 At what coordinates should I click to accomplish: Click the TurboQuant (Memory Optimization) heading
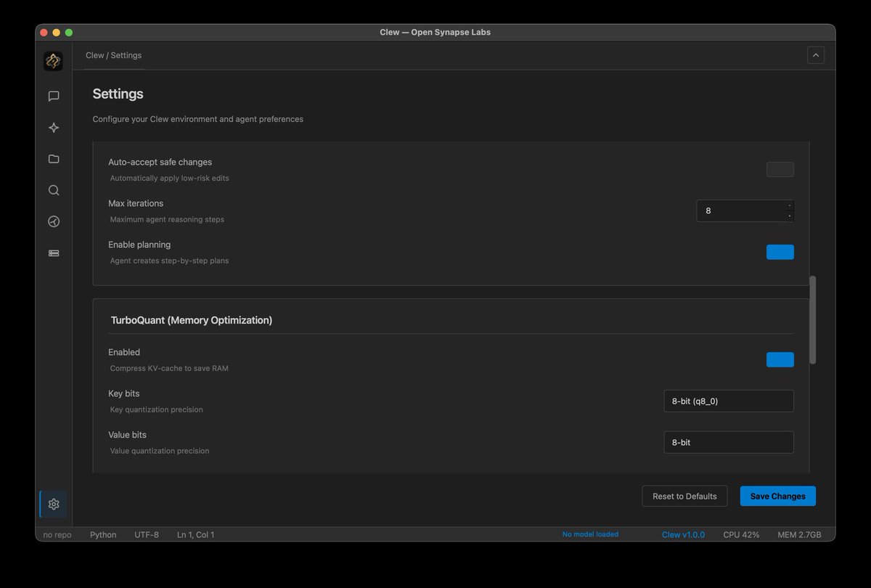tap(192, 320)
